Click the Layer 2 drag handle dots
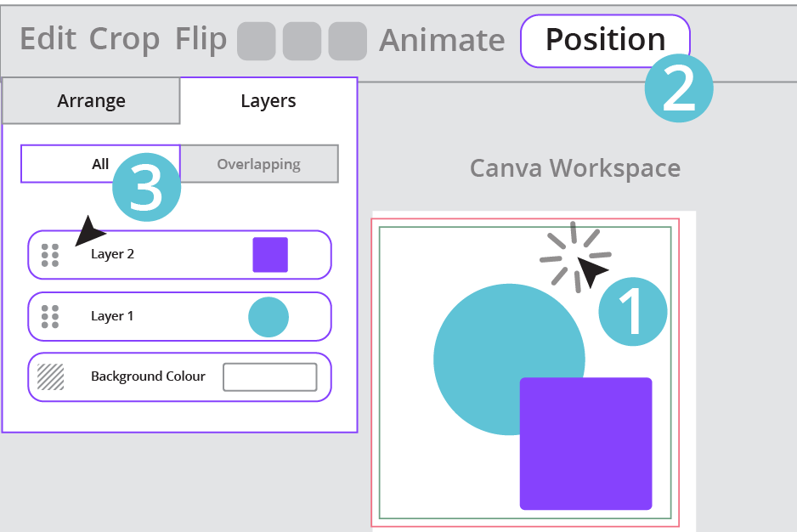Image resolution: width=797 pixels, height=532 pixels. (x=50, y=255)
